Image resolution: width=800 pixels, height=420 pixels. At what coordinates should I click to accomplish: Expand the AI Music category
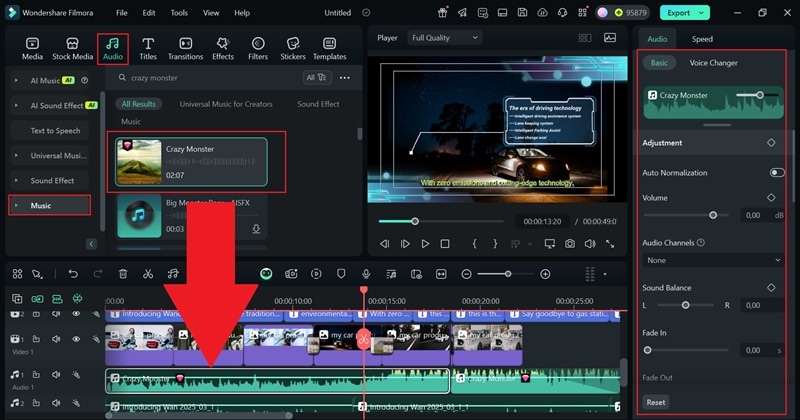(16, 81)
